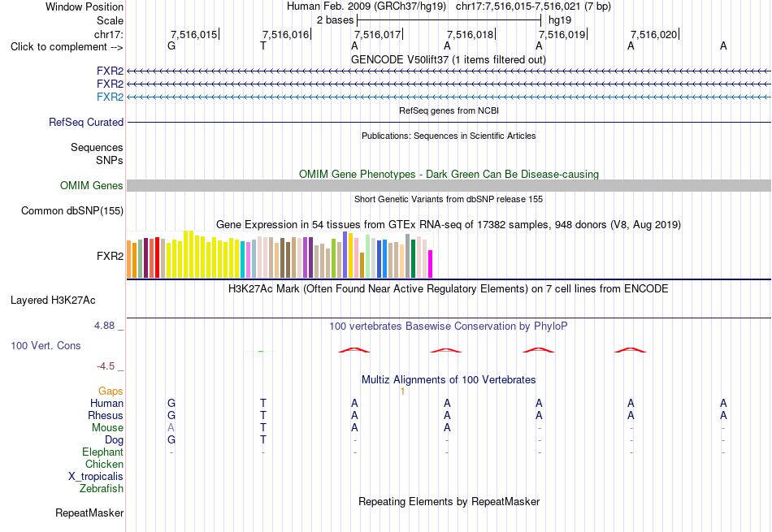The image size is (772, 532).
Task: Click the green PhyloP mark under 7,516,016
Action: click(261, 351)
